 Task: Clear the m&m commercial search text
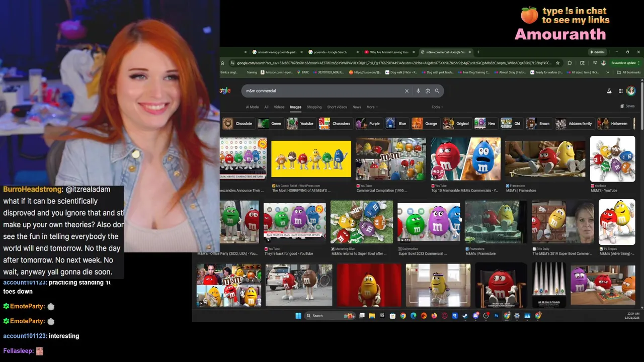(407, 91)
